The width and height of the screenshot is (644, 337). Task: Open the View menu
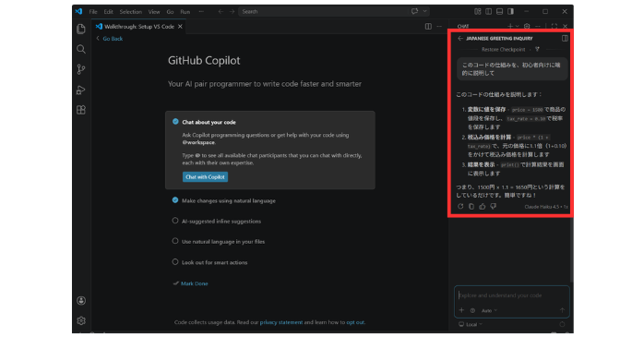coord(154,11)
